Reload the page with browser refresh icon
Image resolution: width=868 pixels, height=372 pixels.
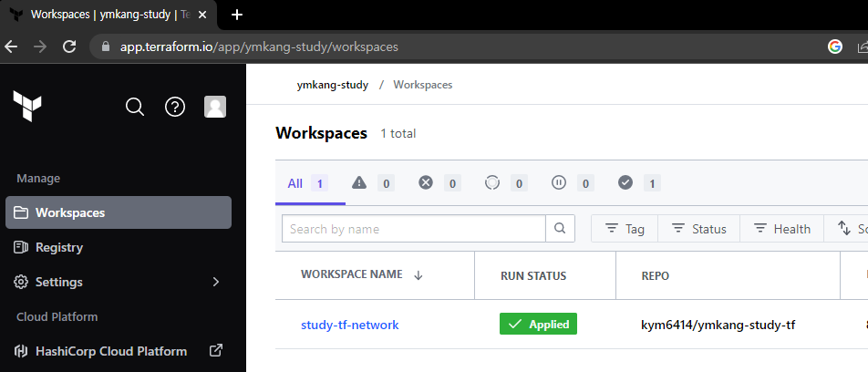coord(69,46)
